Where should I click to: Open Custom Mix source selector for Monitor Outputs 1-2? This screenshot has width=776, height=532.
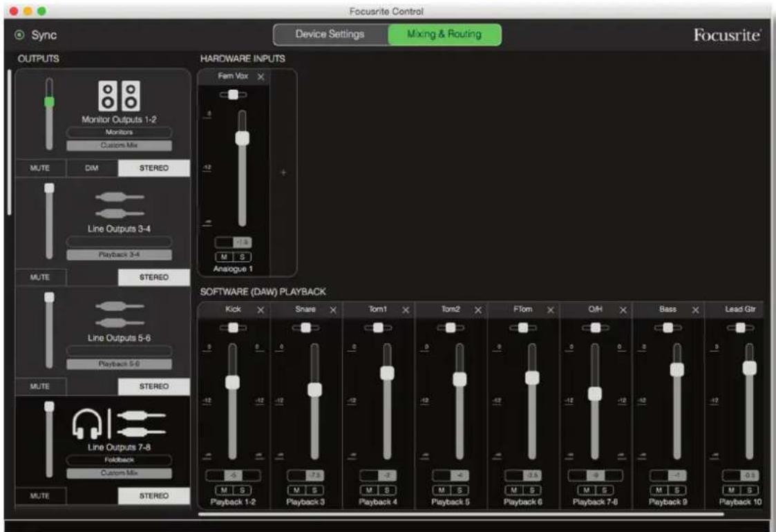(120, 146)
